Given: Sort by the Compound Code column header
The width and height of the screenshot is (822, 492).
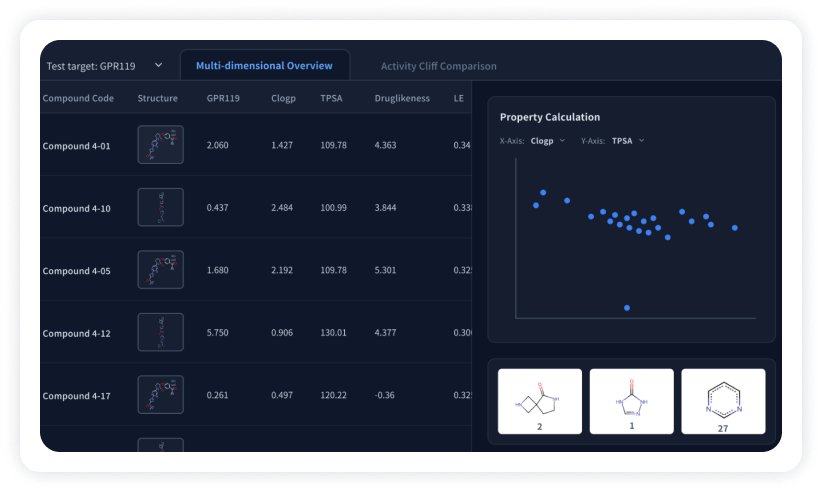Looking at the screenshot, I should (78, 98).
